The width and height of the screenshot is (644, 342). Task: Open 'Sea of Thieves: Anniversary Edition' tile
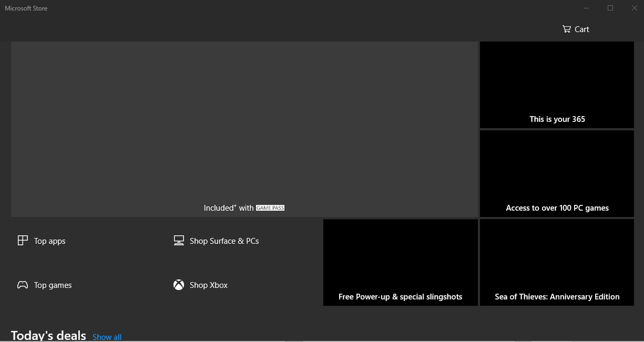click(x=557, y=262)
